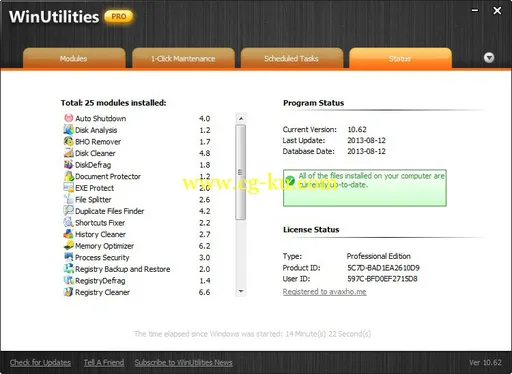This screenshot has width=512, height=374.
Task: Click the green up-to-date checkmark icon
Action: click(x=290, y=181)
